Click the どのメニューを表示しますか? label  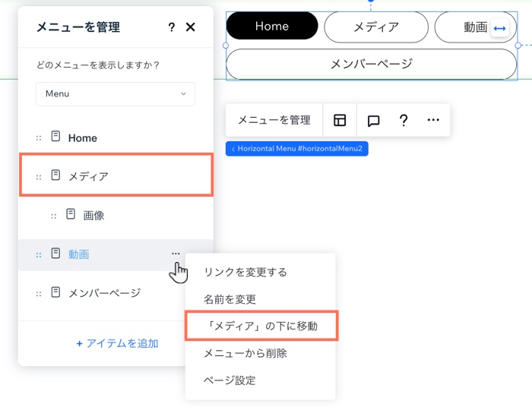pyautogui.click(x=98, y=65)
